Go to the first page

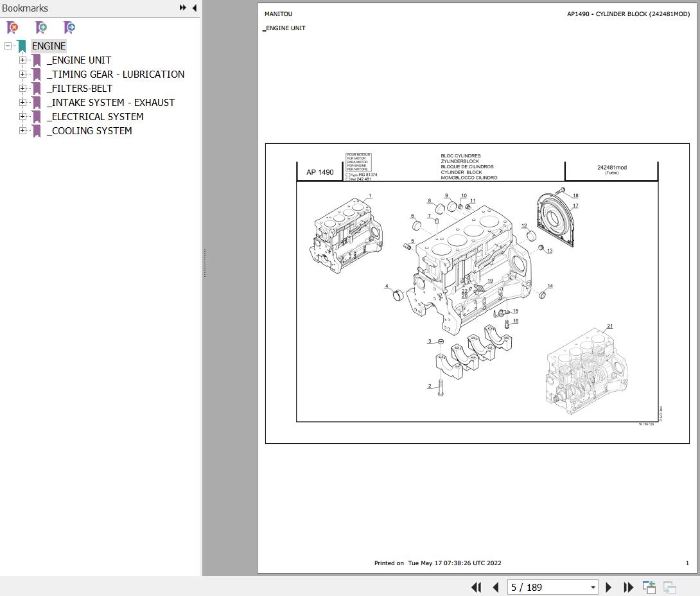click(x=477, y=588)
